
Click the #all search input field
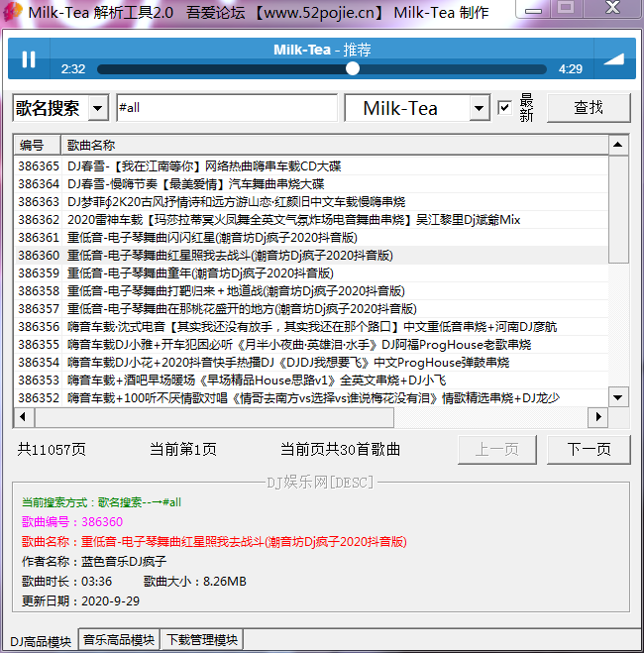pyautogui.click(x=227, y=108)
